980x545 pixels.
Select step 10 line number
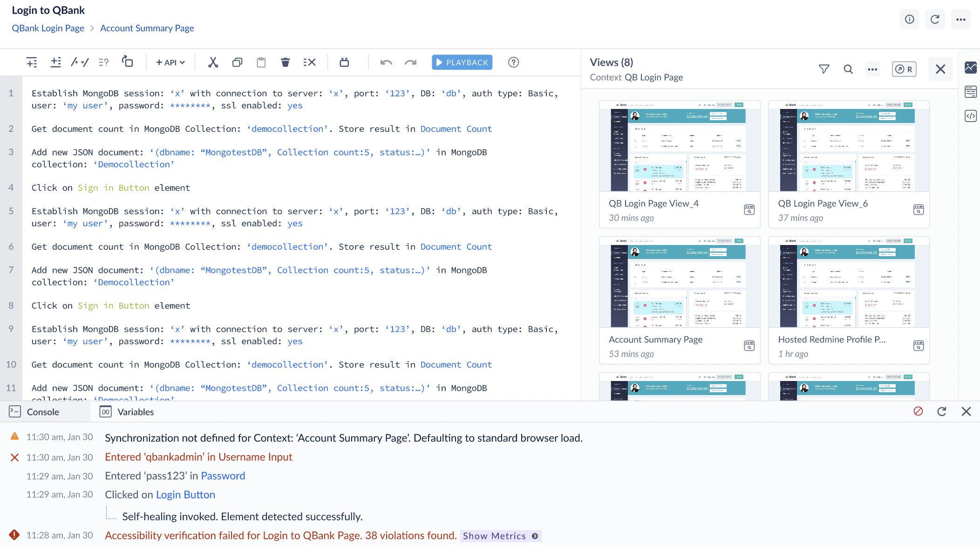(x=11, y=364)
